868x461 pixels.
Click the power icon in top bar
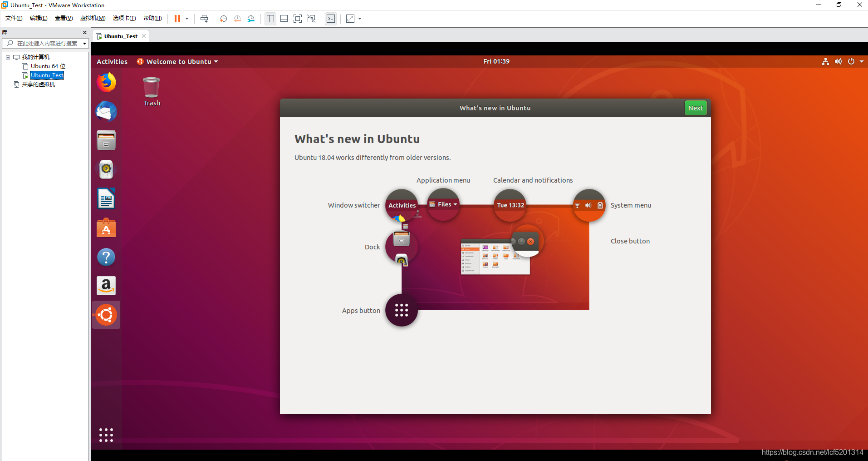851,62
